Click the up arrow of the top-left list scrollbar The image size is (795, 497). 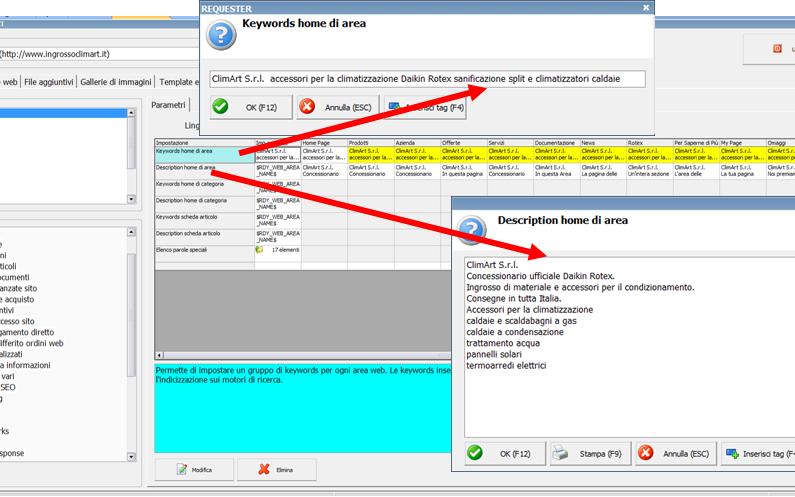pyautogui.click(x=131, y=113)
